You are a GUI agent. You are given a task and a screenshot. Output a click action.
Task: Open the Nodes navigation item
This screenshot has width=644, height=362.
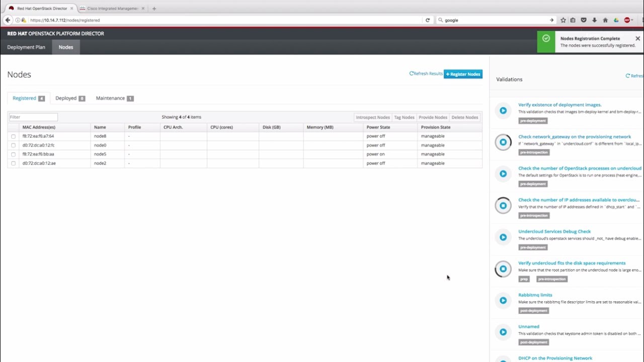(66, 47)
